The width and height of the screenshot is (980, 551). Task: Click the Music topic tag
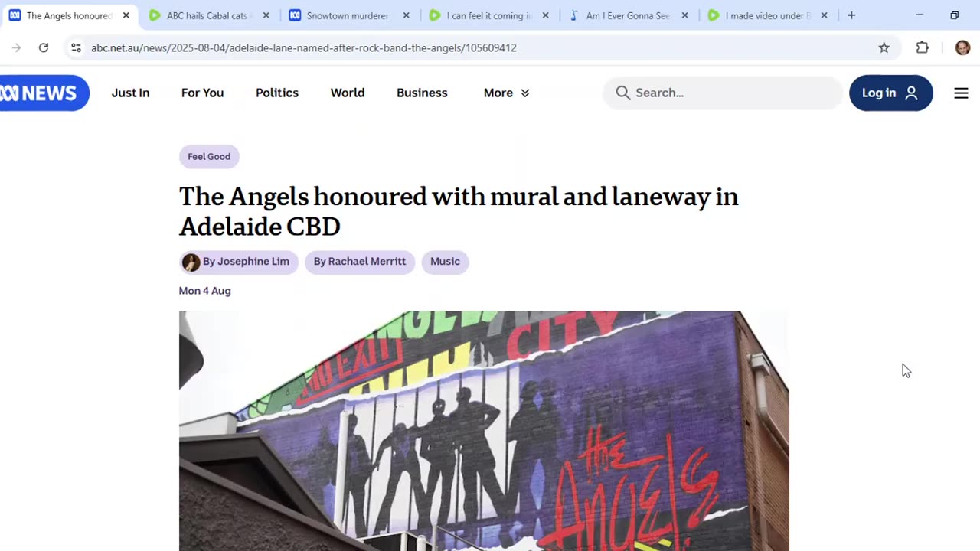tap(445, 262)
